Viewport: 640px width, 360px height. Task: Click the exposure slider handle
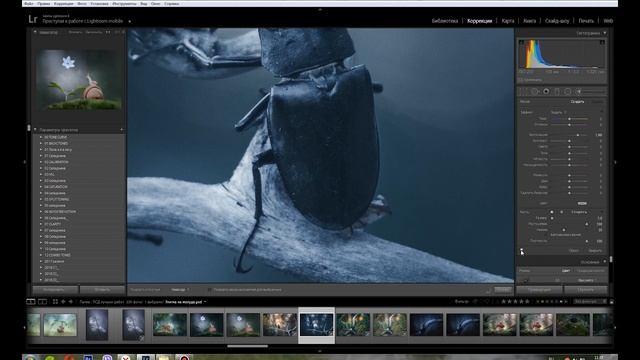(578, 135)
